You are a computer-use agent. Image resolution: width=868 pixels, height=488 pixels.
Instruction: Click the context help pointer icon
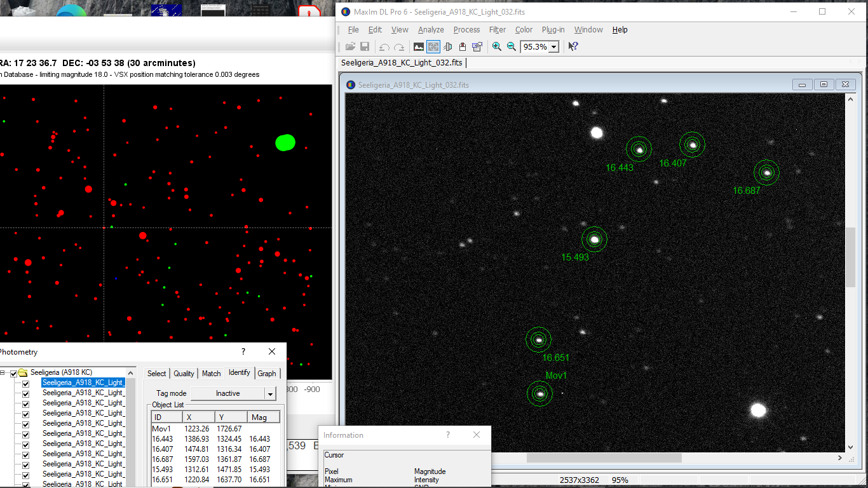tap(573, 46)
